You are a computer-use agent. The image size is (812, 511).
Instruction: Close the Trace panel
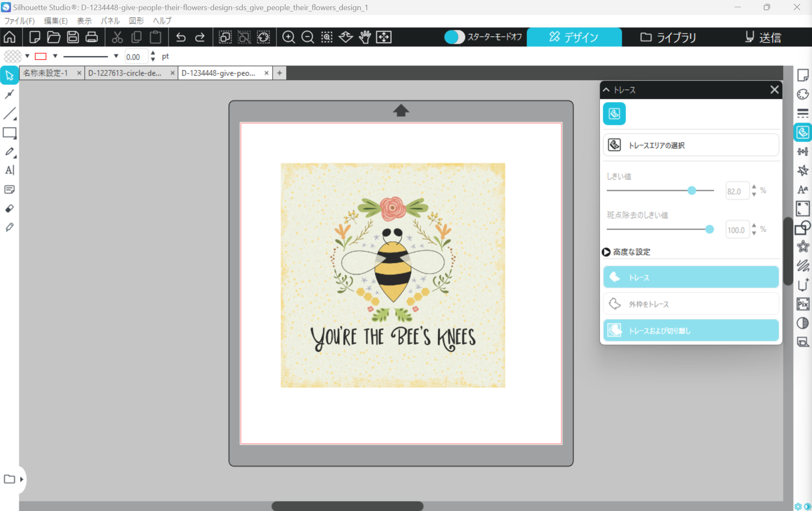click(774, 90)
